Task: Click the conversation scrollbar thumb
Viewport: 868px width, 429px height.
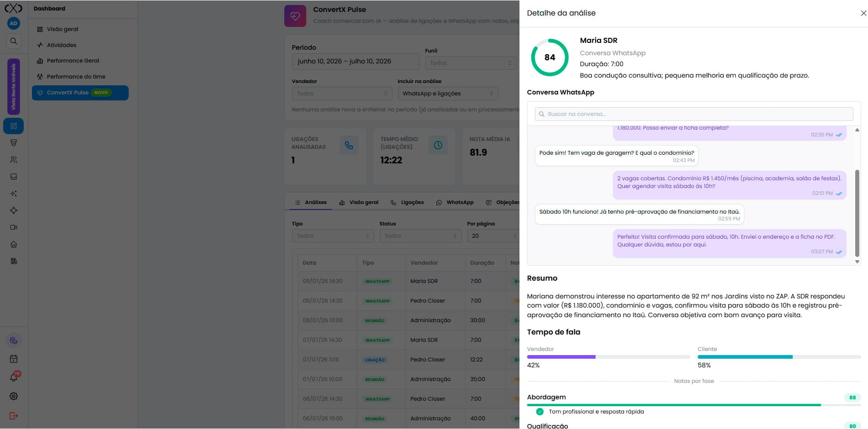Action: coord(857,214)
